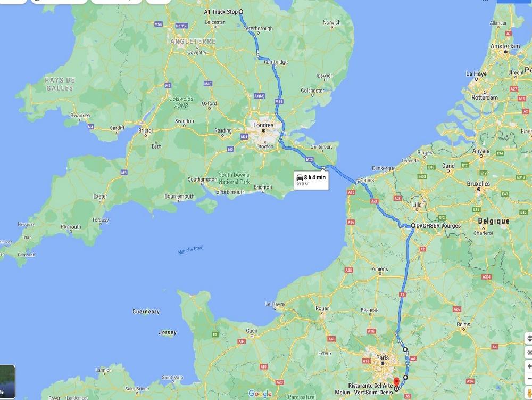The height and width of the screenshot is (400, 532).
Task: Click the Google logo on the map
Action: coord(260,394)
